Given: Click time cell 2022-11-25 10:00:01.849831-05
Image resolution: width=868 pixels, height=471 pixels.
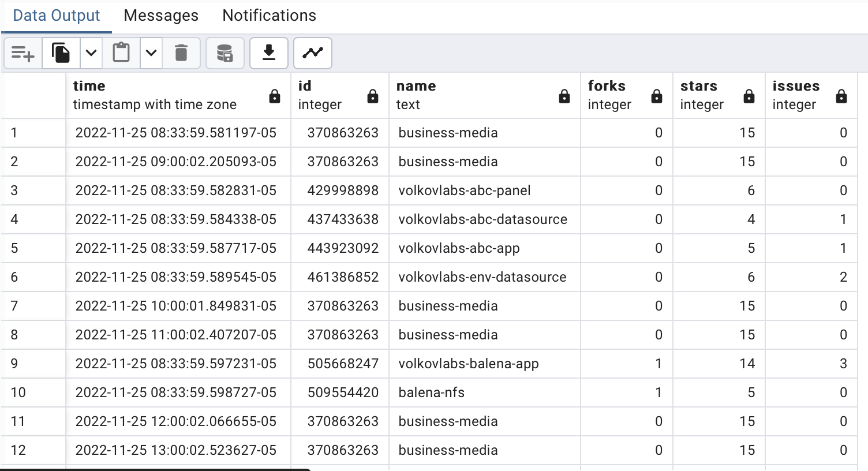Looking at the screenshot, I should 178,306.
